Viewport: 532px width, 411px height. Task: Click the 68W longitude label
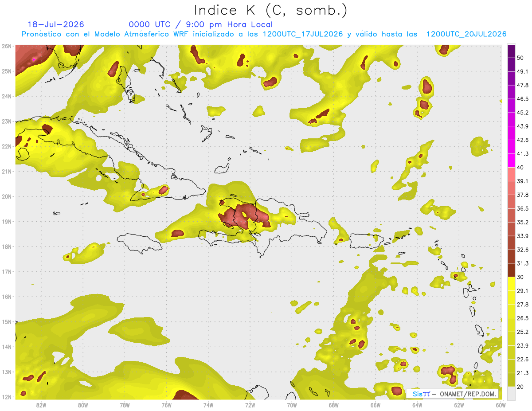tap(333, 405)
